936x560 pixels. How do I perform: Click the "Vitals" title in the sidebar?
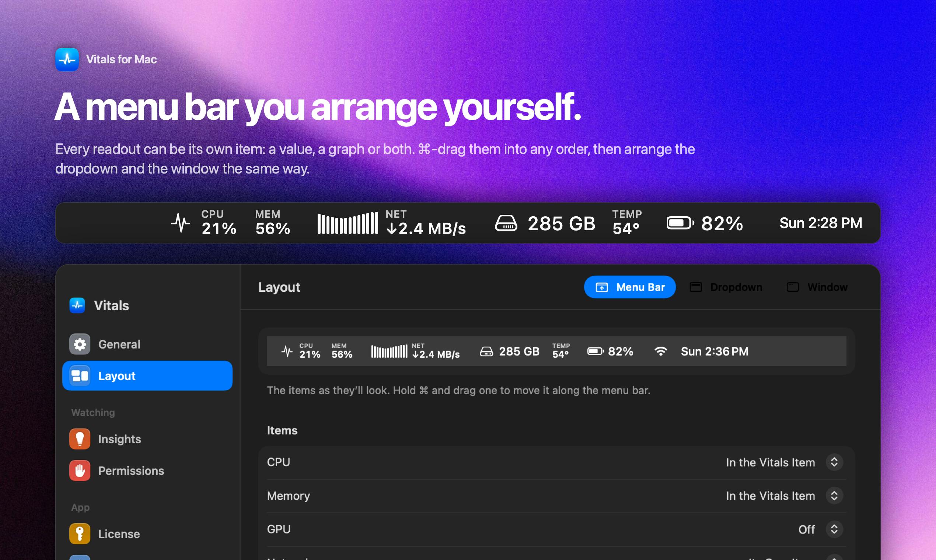[111, 305]
